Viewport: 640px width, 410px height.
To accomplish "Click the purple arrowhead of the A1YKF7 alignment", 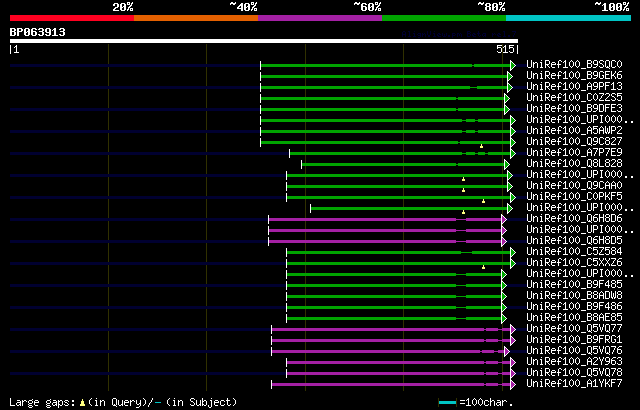I will coord(513,385).
